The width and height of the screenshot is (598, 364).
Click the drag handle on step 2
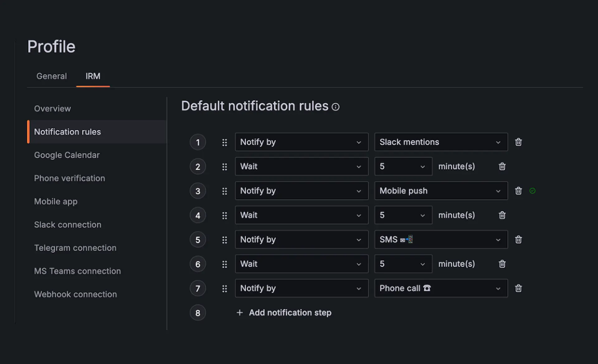[225, 167]
